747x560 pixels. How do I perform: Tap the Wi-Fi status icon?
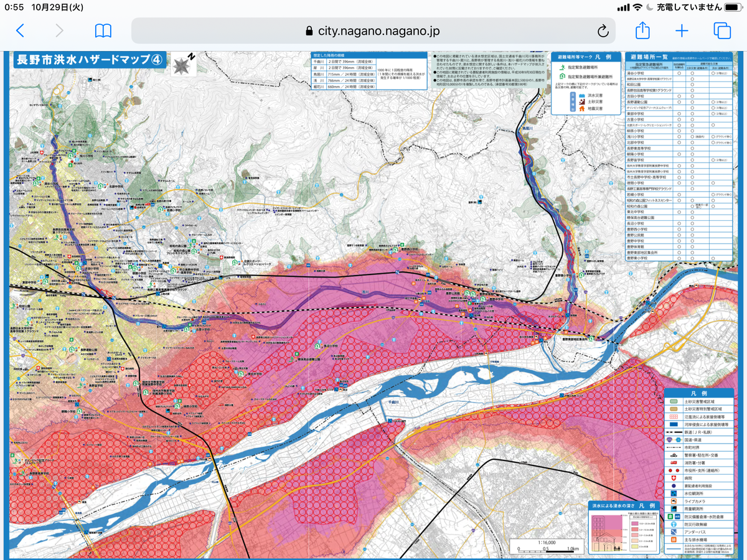(637, 7)
